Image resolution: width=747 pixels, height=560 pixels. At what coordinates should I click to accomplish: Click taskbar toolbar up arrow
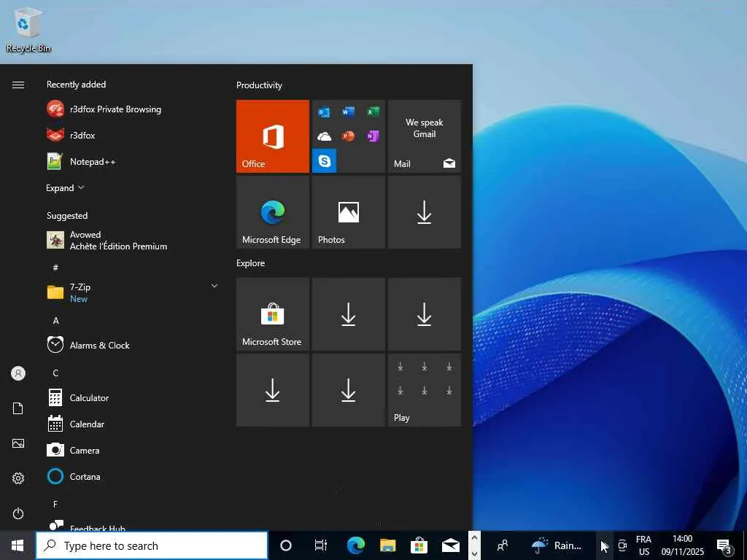point(474,538)
